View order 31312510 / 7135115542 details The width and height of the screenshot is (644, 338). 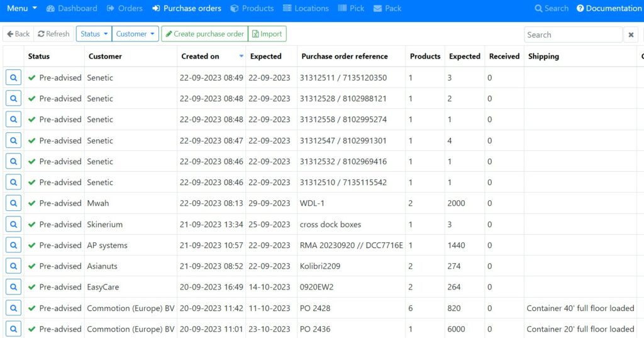point(13,182)
